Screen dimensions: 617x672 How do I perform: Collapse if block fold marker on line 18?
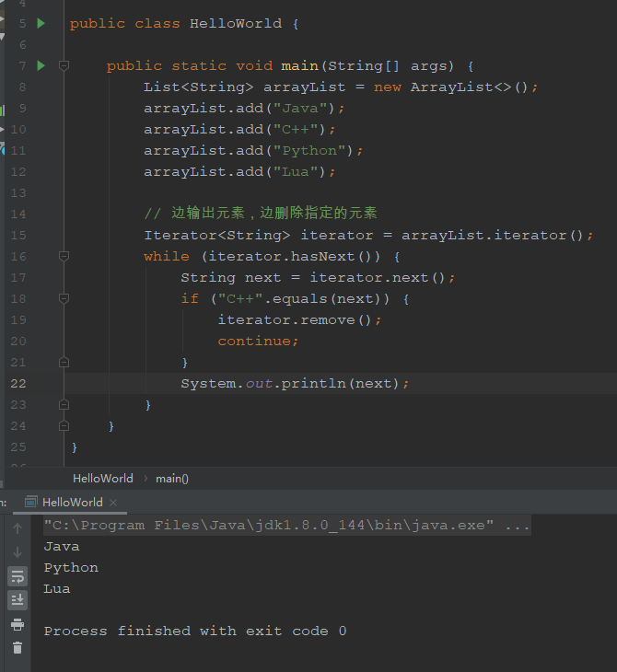click(64, 298)
